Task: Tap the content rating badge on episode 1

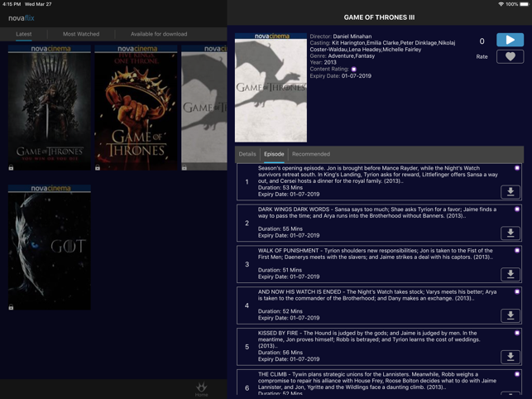Action: point(517,168)
